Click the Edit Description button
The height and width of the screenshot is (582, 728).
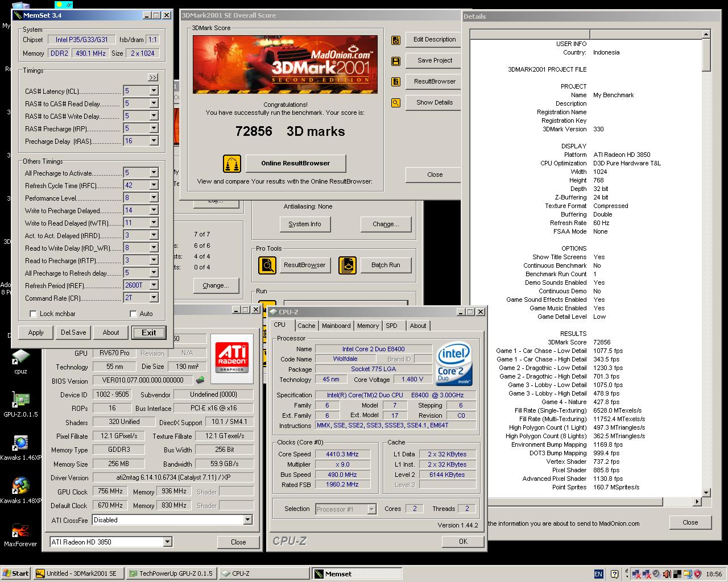(x=435, y=39)
